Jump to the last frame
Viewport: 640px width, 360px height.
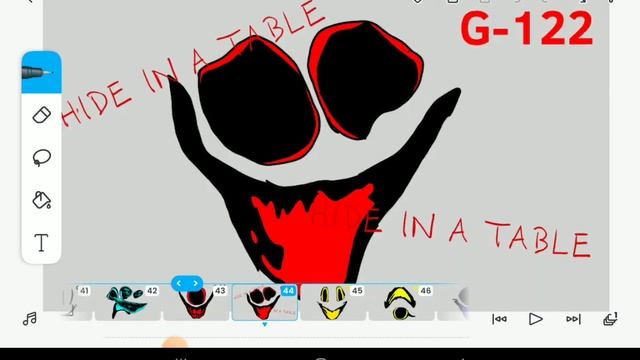(x=573, y=319)
